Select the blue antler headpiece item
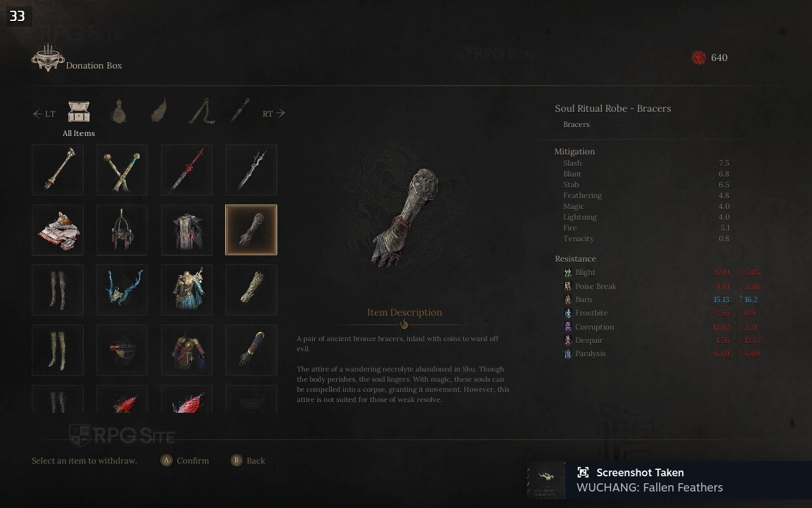 pos(122,290)
